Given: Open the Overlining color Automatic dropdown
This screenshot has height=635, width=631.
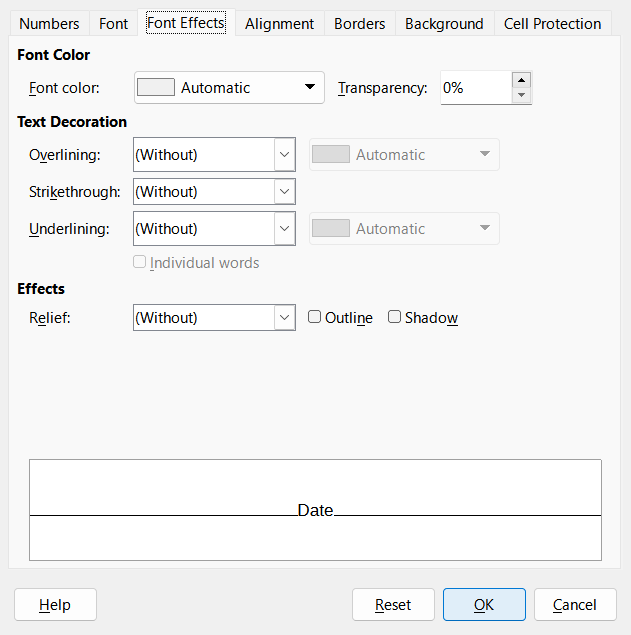Looking at the screenshot, I should (x=404, y=154).
